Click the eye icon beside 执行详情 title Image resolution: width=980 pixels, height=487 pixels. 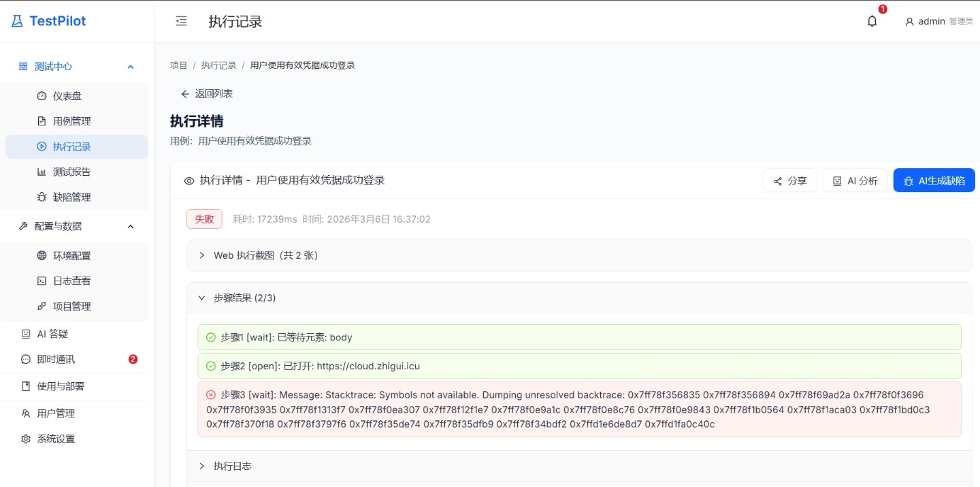tap(189, 180)
